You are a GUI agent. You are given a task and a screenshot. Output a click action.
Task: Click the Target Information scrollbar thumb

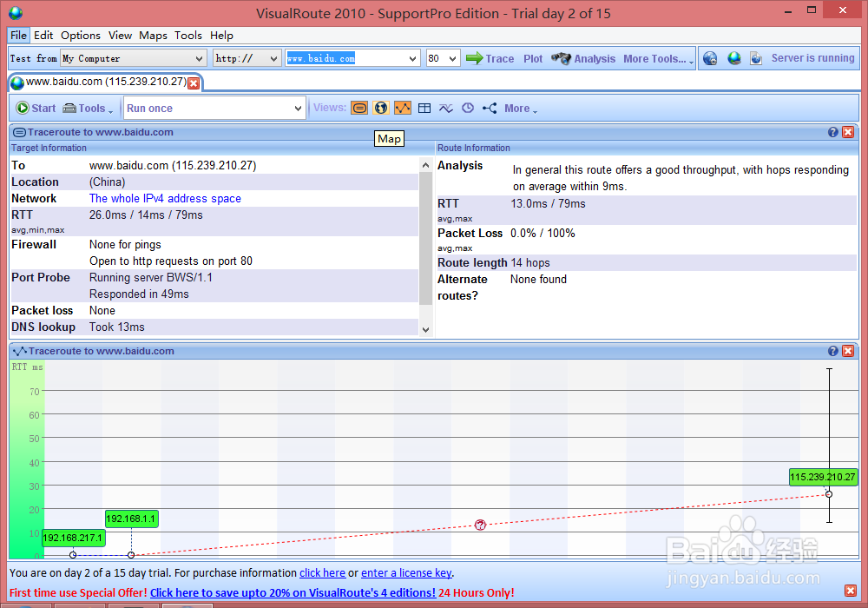(x=425, y=238)
